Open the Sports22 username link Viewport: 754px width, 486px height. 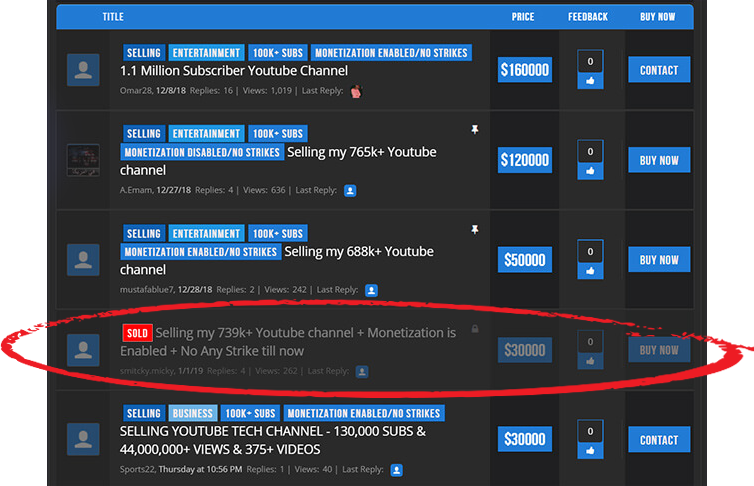coord(138,470)
